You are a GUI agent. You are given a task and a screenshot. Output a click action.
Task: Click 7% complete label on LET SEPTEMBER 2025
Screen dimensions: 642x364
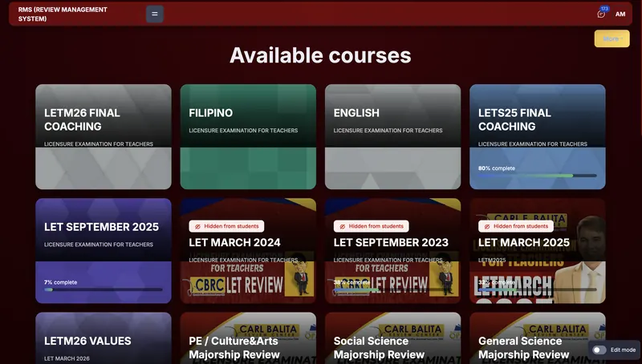click(x=61, y=282)
